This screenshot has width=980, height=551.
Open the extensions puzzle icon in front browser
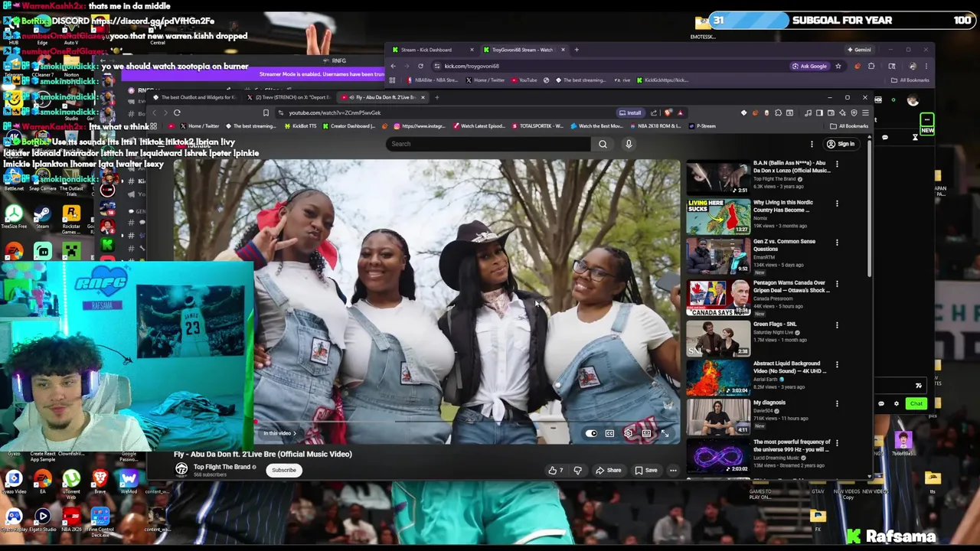(778, 113)
